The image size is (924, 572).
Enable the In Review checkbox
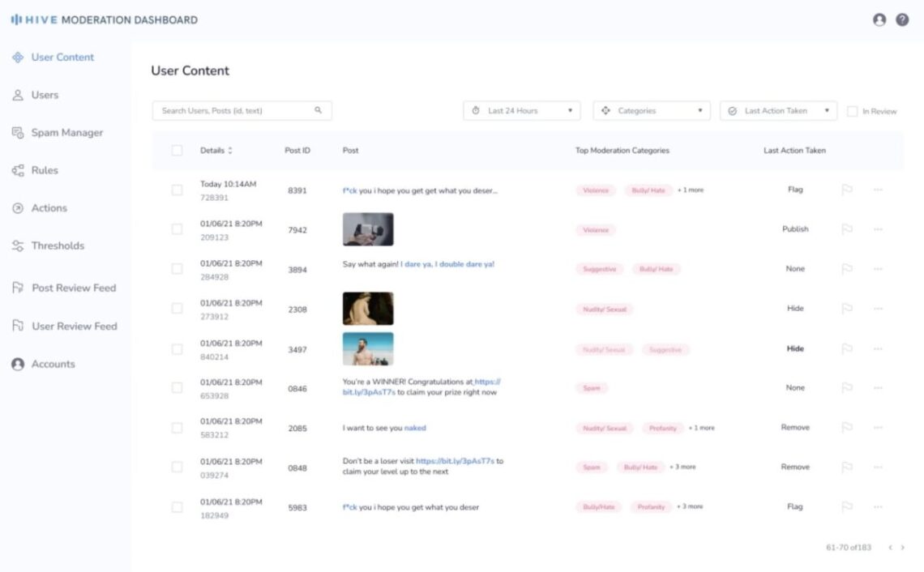[853, 110]
